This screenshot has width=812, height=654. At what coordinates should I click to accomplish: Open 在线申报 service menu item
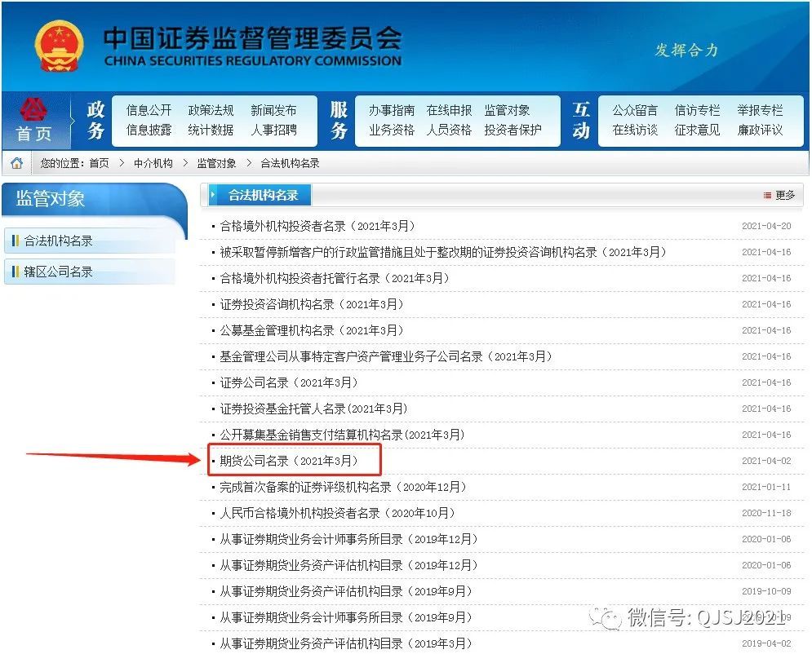pyautogui.click(x=449, y=110)
